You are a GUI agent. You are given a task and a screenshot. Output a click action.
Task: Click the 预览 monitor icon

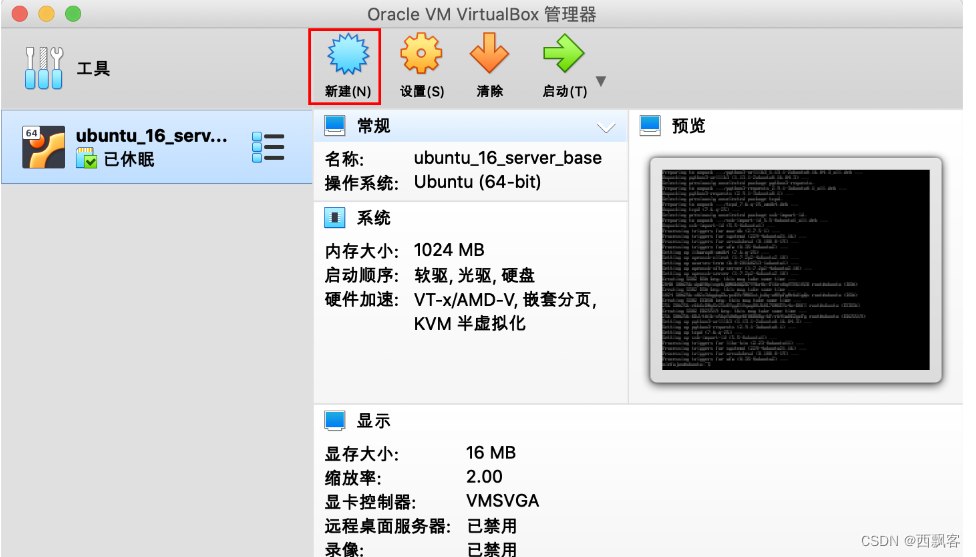(x=650, y=126)
